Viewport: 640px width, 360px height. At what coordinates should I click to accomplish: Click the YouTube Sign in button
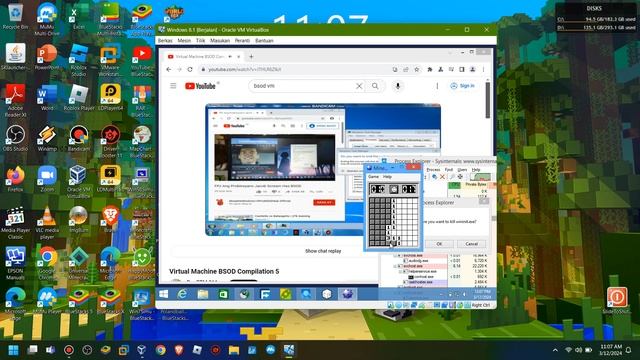point(462,86)
